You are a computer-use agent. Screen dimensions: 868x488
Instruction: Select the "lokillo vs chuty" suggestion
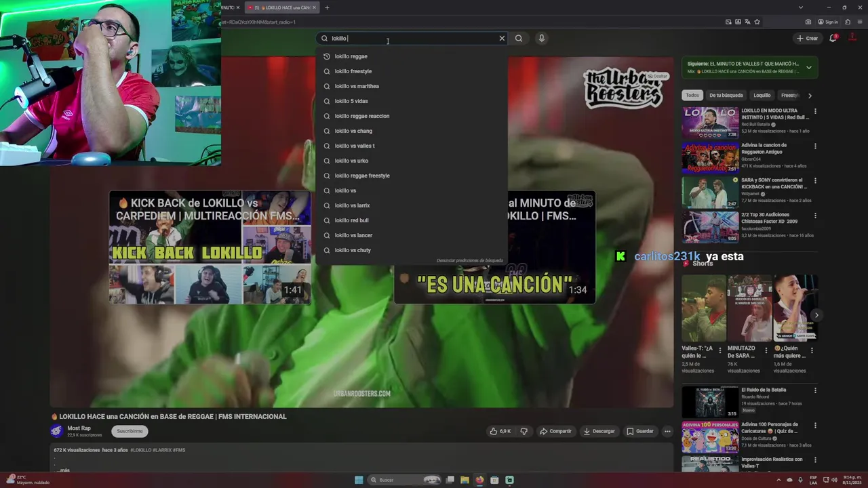click(x=412, y=250)
